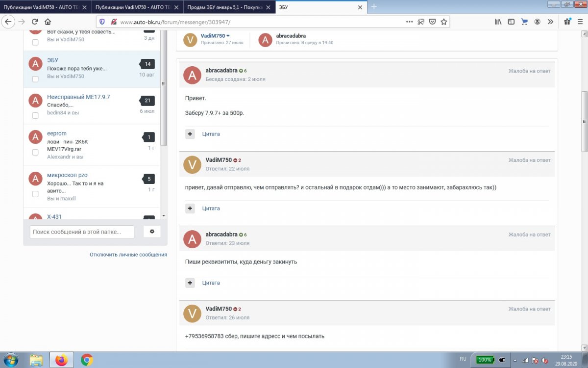The width and height of the screenshot is (588, 368).
Task: Switch to Firefox in the taskbar
Action: click(x=62, y=360)
